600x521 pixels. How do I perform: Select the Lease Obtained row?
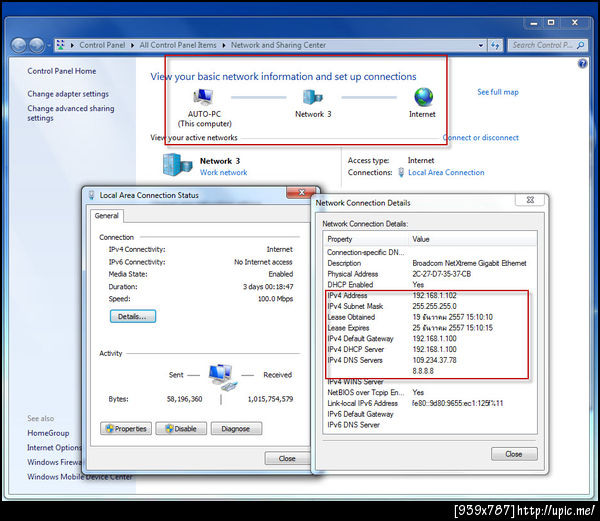pyautogui.click(x=430, y=317)
